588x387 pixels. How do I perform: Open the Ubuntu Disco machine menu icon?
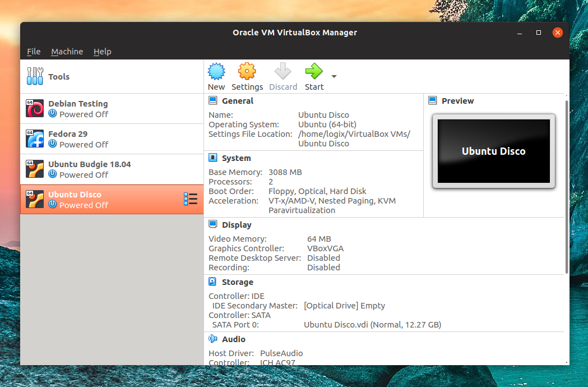(191, 199)
